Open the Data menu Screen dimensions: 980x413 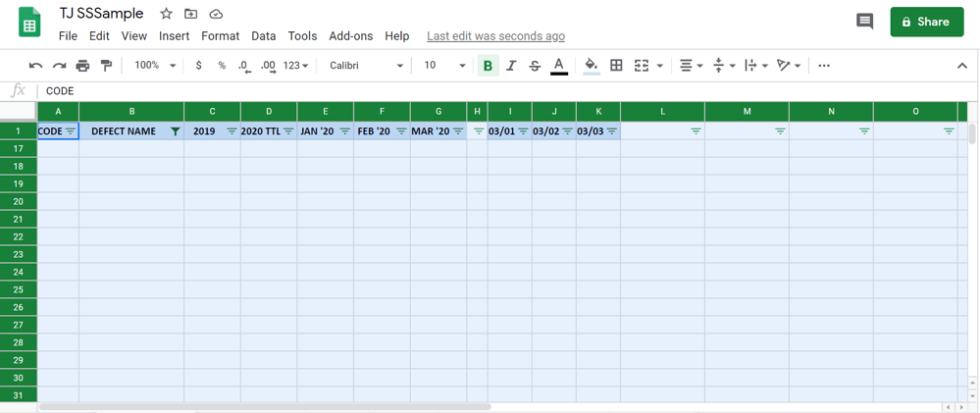click(x=263, y=36)
